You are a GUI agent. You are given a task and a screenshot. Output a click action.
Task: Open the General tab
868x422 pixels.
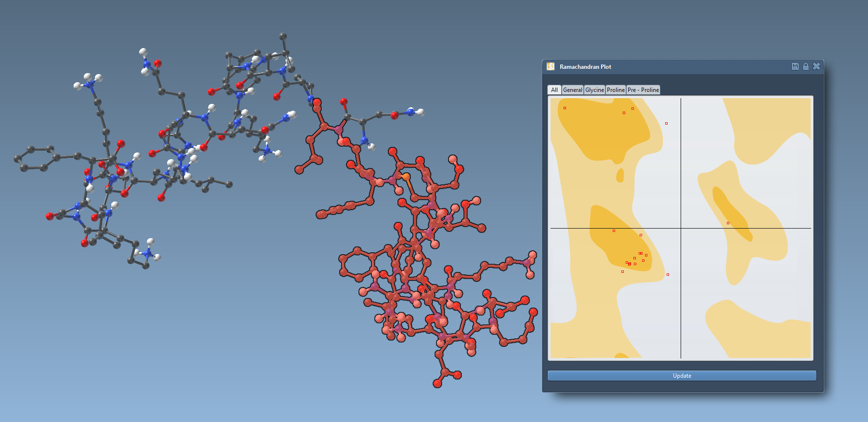tap(572, 90)
